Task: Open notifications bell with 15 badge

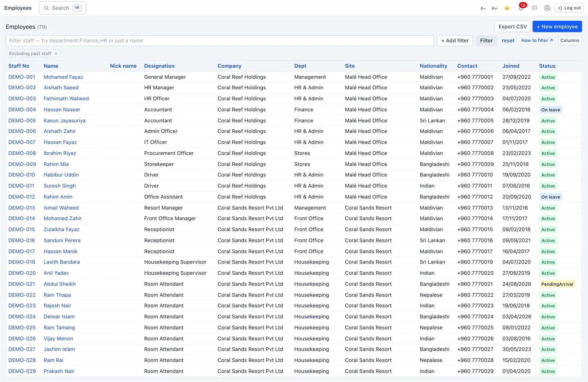Action: 521,7
